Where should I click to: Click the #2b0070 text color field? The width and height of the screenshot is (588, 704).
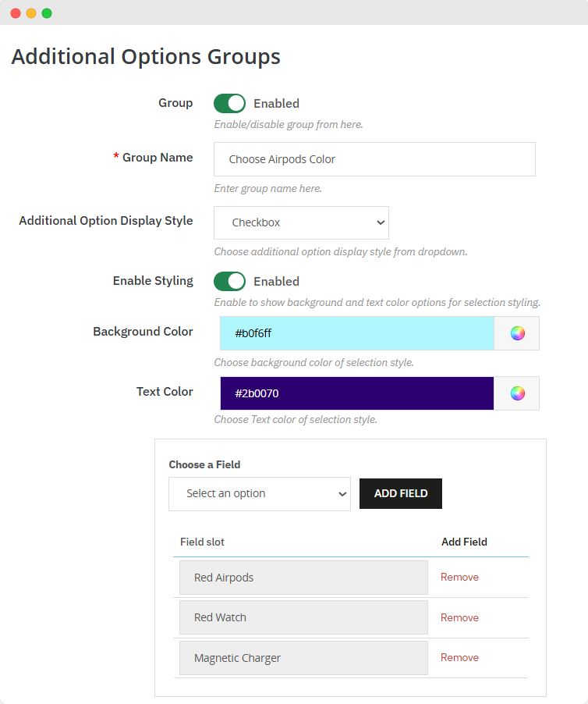click(357, 393)
